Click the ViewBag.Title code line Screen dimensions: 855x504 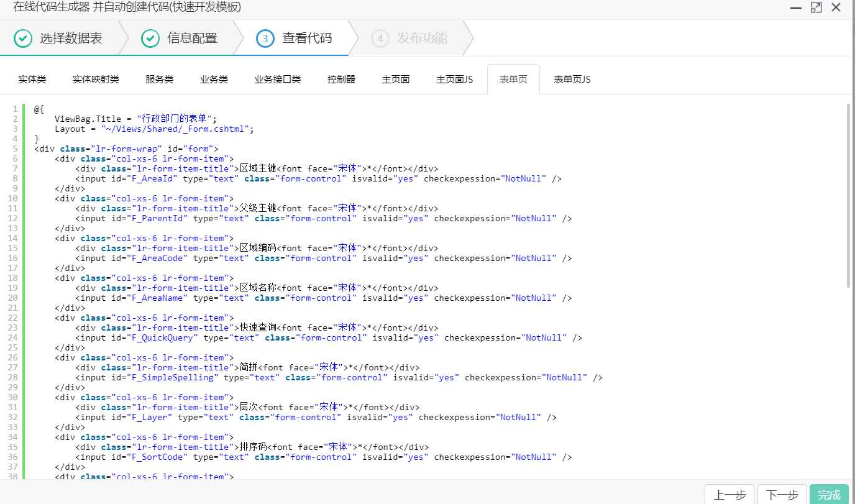(136, 119)
